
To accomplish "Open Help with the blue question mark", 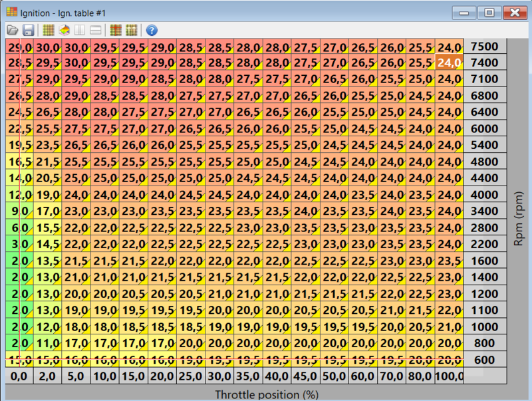I will pyautogui.click(x=152, y=30).
